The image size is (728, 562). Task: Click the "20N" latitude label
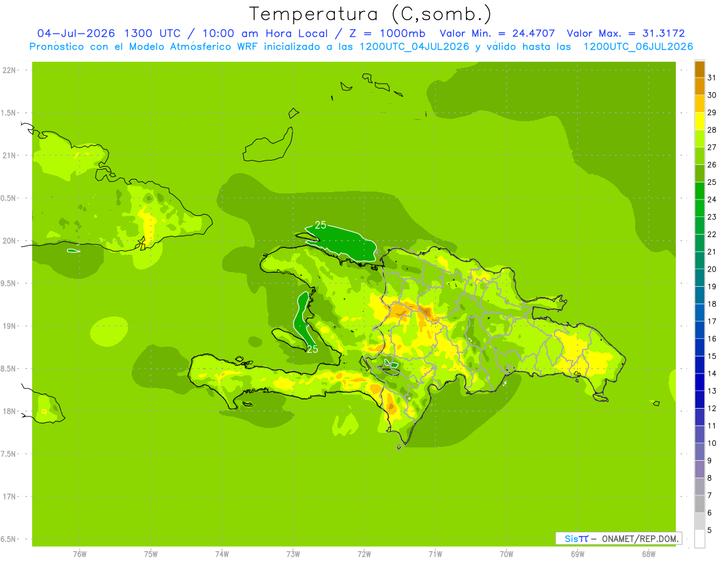(9, 241)
